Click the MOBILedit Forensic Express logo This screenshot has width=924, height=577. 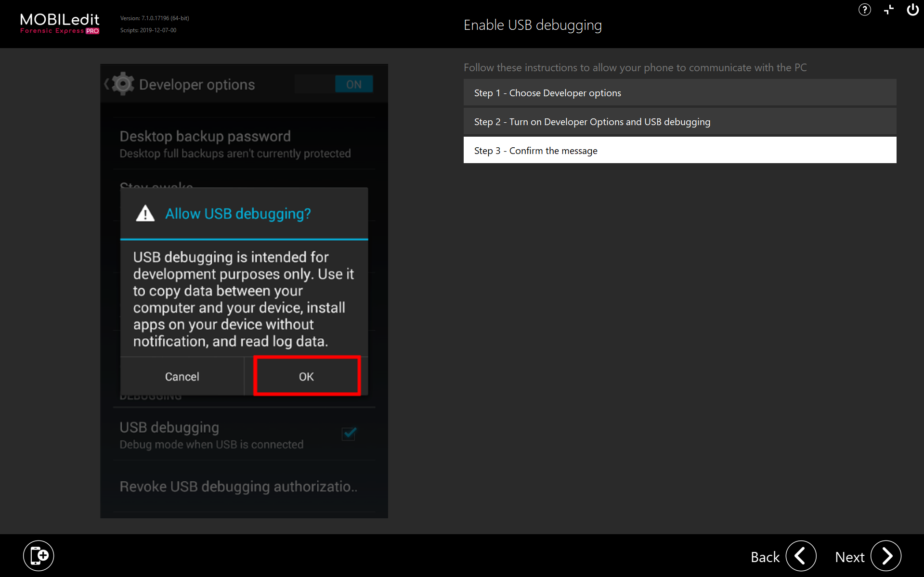coord(60,24)
